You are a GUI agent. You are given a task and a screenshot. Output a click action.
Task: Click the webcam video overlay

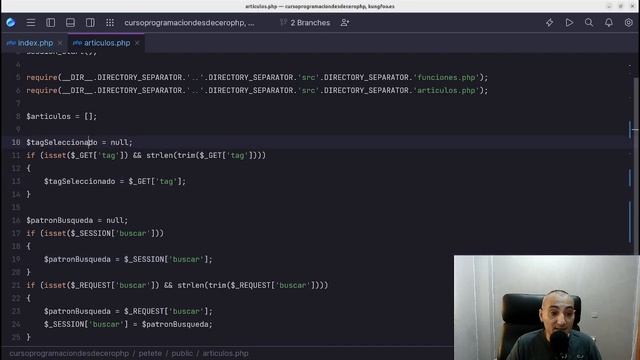[x=547, y=308]
